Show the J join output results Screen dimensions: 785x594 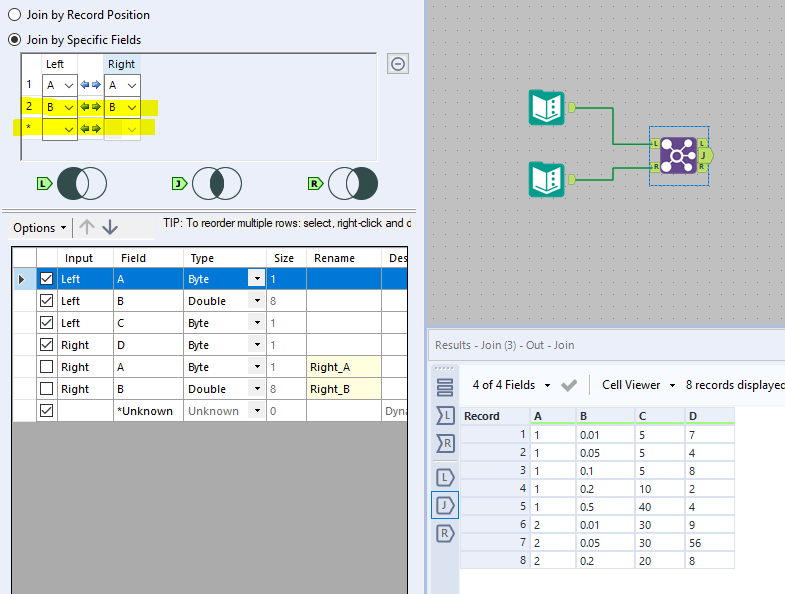coord(444,505)
